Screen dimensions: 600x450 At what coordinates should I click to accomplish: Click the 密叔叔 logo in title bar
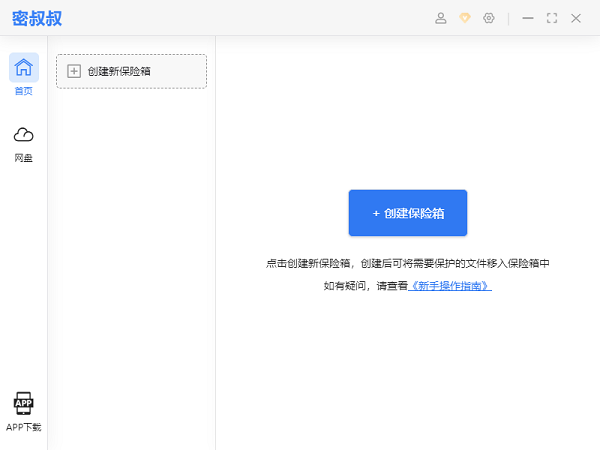click(38, 18)
